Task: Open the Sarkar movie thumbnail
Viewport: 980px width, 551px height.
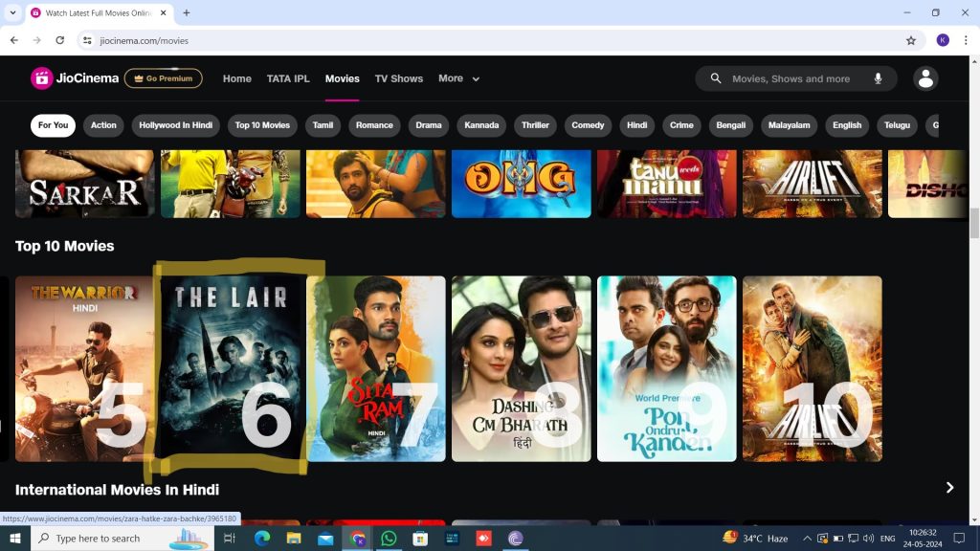Action: click(84, 184)
